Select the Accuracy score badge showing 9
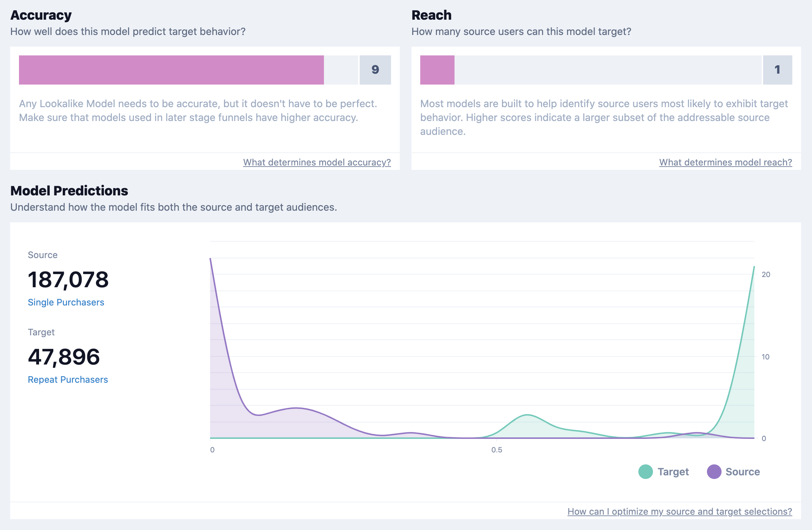Image resolution: width=812 pixels, height=530 pixels. click(x=375, y=70)
